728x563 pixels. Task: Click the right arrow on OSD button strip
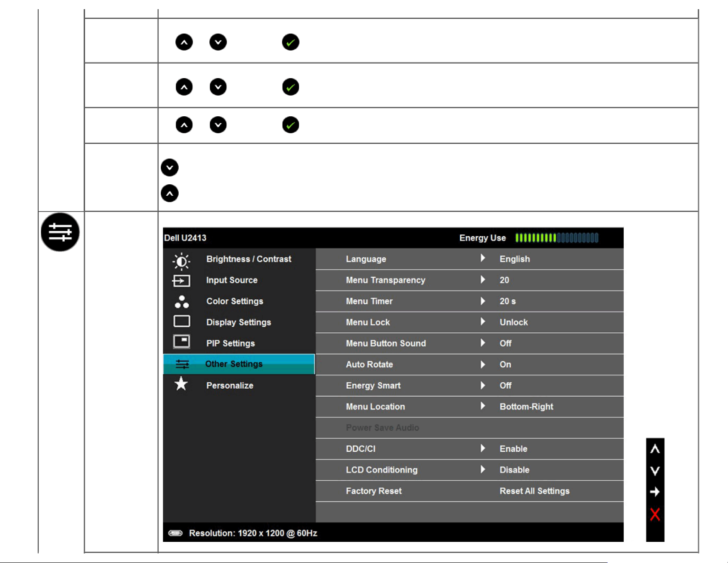[655, 492]
